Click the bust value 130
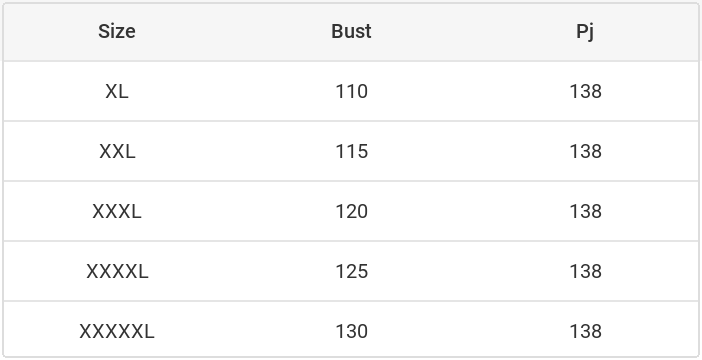This screenshot has width=702, height=360. click(x=351, y=331)
